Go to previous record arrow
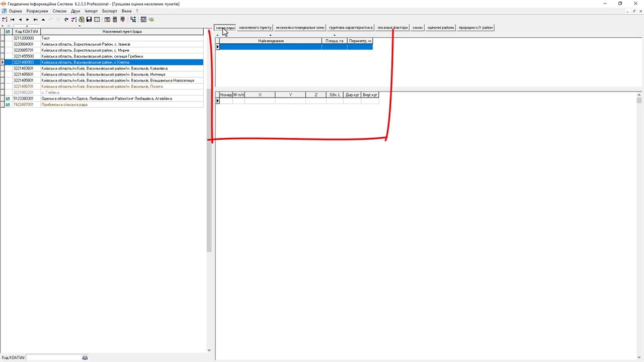The image size is (644, 362). 20,20
